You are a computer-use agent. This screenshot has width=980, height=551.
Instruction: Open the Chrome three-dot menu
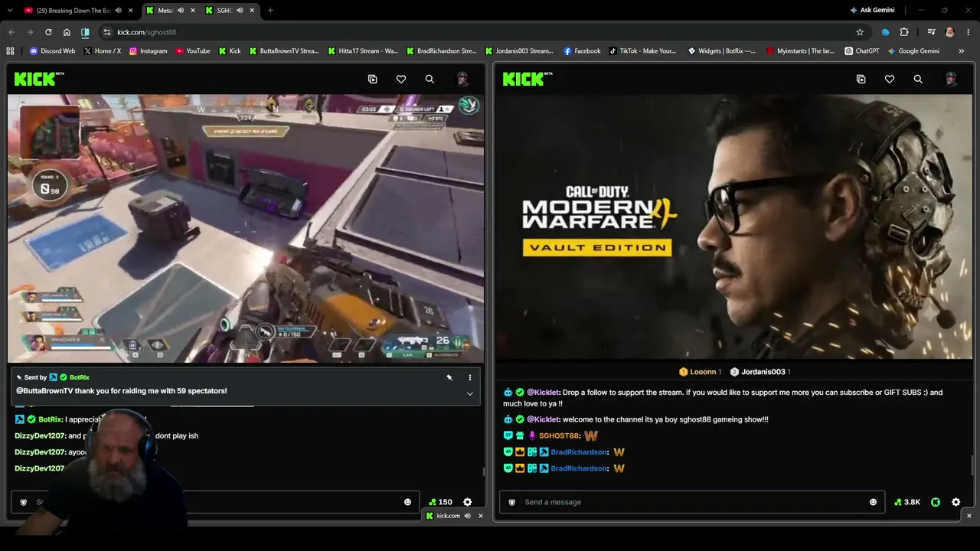pyautogui.click(x=969, y=32)
